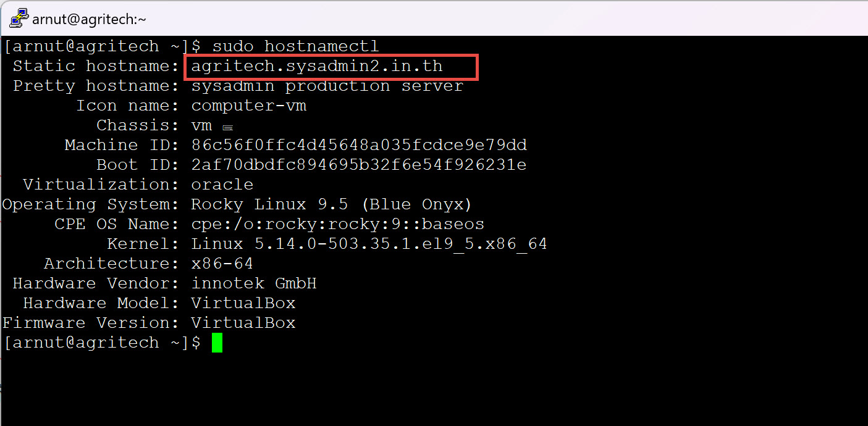Click the Hardware Vendor "innotek GmbH"
868x426 pixels.
tap(254, 283)
